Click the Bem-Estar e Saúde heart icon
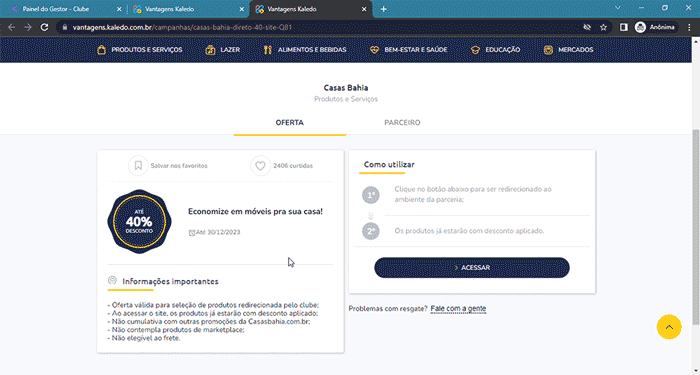The width and height of the screenshot is (700, 375). click(374, 50)
